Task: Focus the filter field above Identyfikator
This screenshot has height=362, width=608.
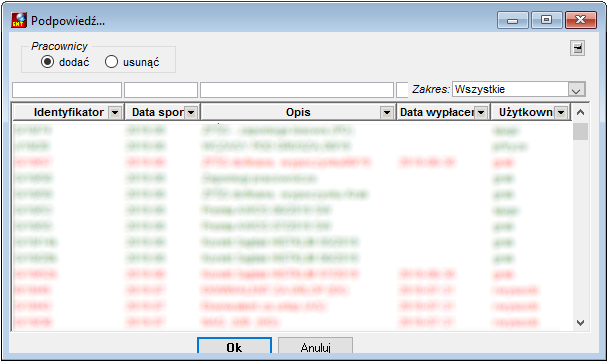Action: click(67, 90)
